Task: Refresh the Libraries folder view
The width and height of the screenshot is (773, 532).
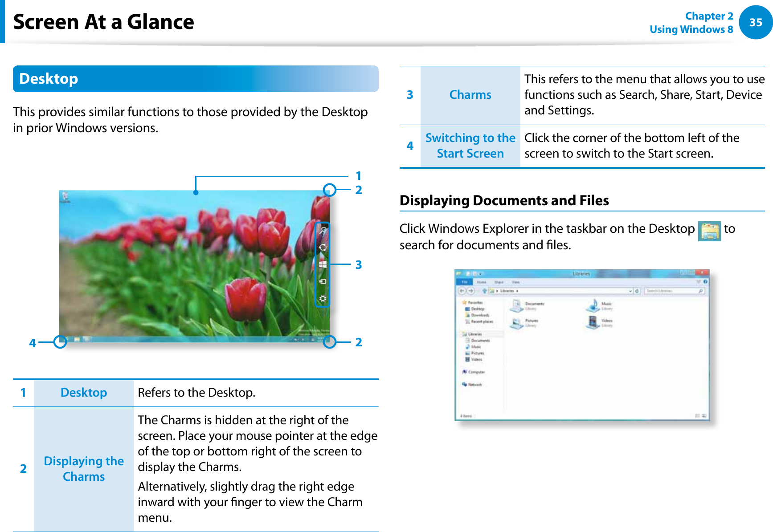Action: [x=638, y=291]
